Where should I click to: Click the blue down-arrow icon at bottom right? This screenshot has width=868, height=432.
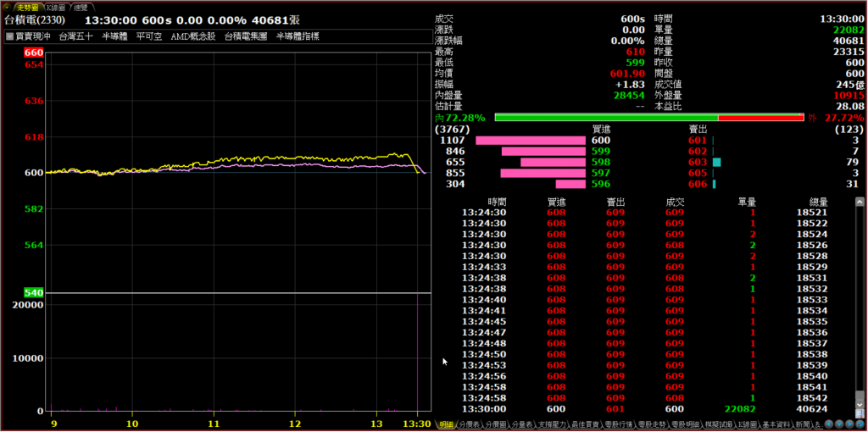click(840, 424)
